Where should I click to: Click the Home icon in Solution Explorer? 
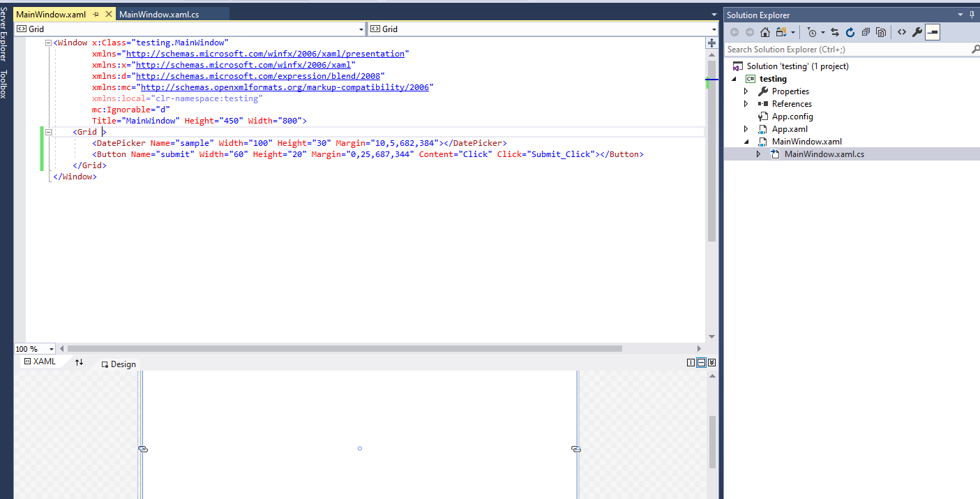(x=765, y=31)
